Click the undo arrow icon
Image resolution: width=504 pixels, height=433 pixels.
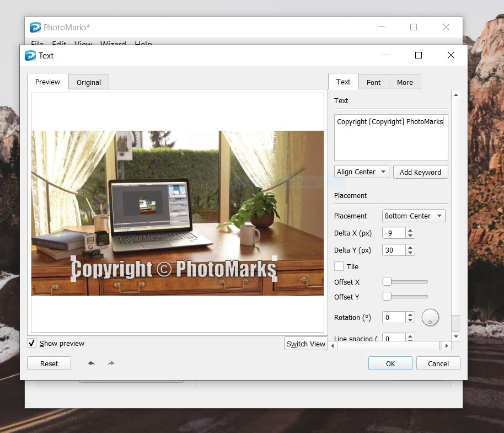click(92, 363)
